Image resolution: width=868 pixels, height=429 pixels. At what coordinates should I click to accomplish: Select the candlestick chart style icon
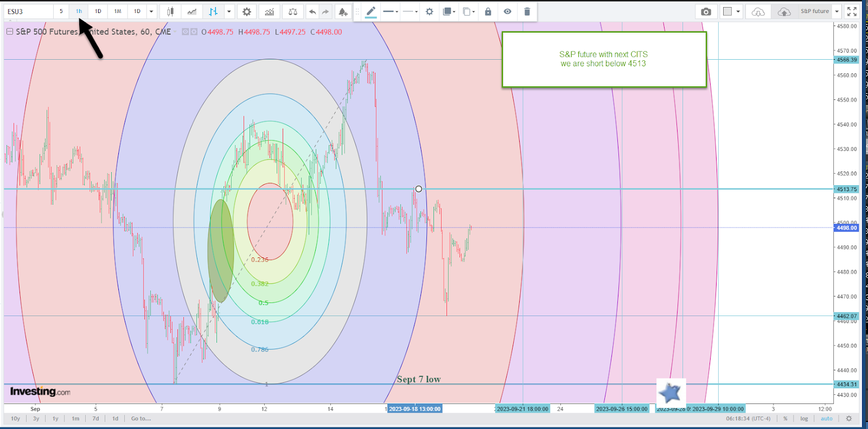170,11
